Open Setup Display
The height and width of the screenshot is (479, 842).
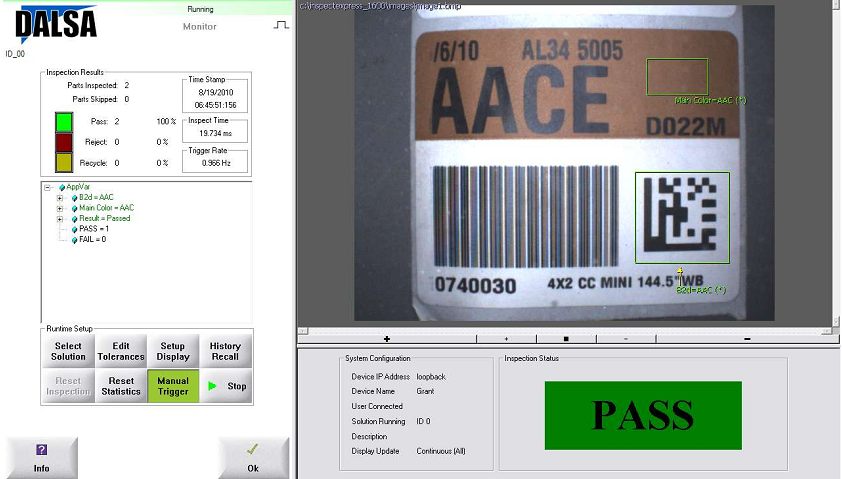[x=173, y=351]
